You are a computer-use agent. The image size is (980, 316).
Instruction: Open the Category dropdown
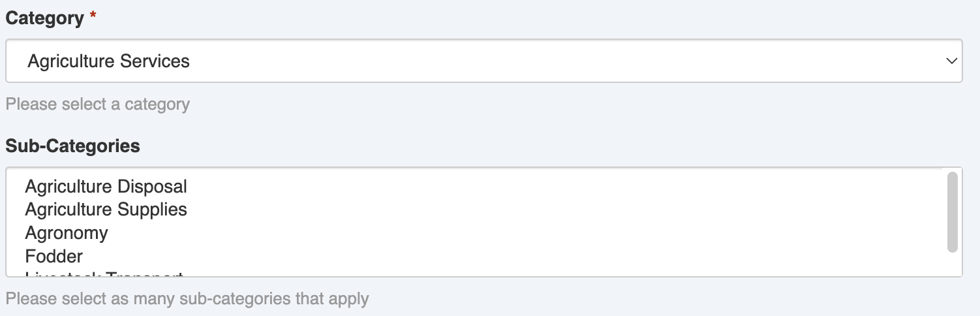click(483, 61)
